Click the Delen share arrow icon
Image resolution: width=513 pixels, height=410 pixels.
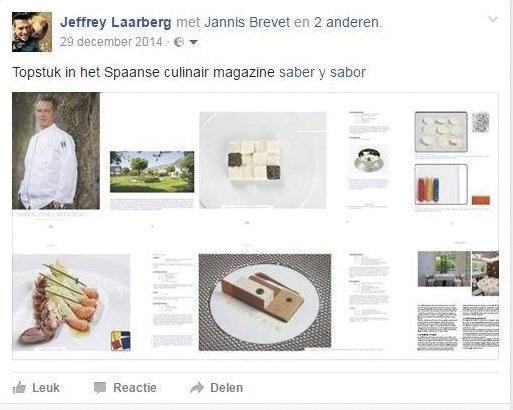click(197, 388)
